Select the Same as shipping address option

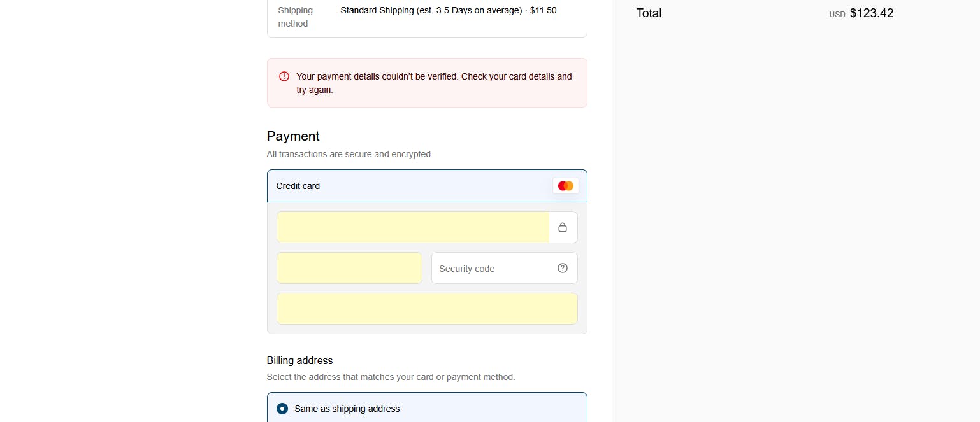(x=282, y=409)
